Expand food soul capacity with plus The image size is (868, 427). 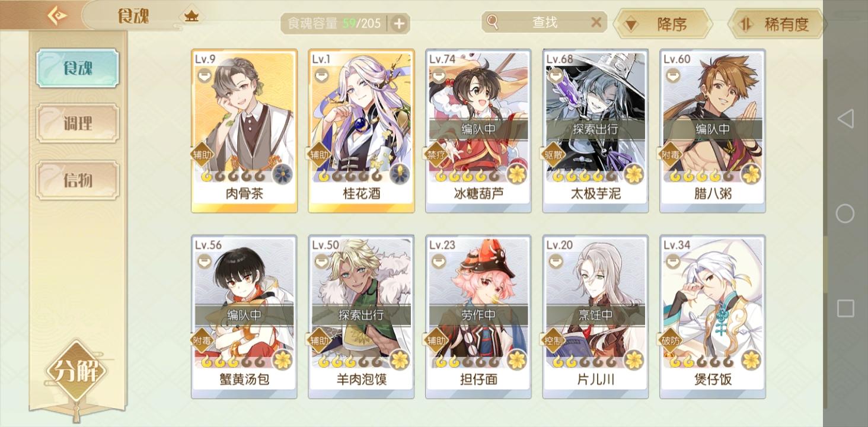400,24
